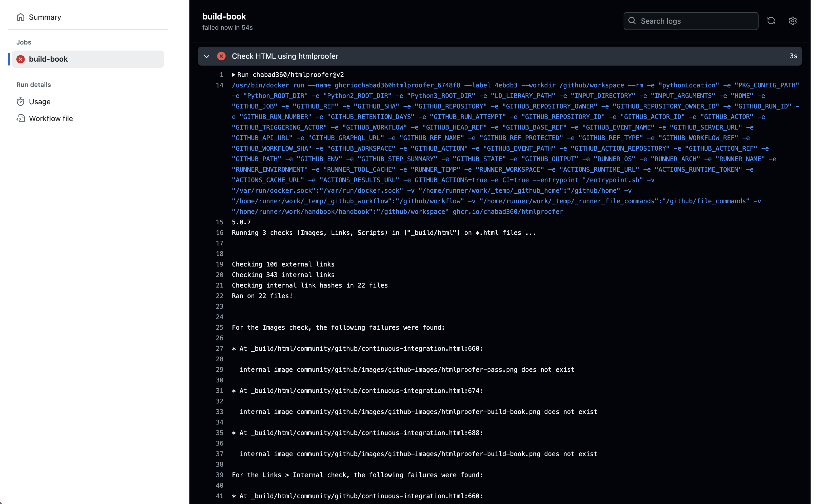Click the htmlproofer-pass.png does not exist line
This screenshot has height=504, width=816.
pos(407,370)
